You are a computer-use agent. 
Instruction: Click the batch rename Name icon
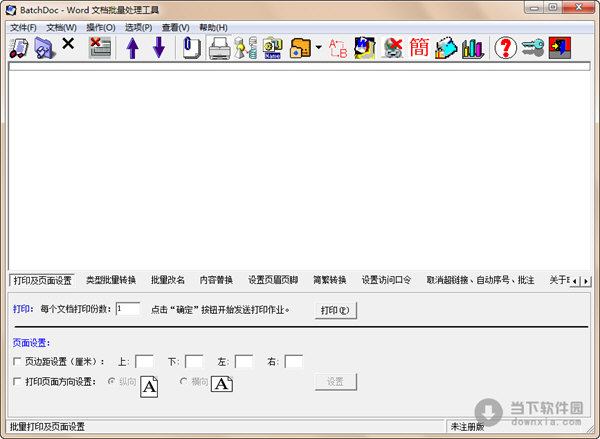coord(272,48)
